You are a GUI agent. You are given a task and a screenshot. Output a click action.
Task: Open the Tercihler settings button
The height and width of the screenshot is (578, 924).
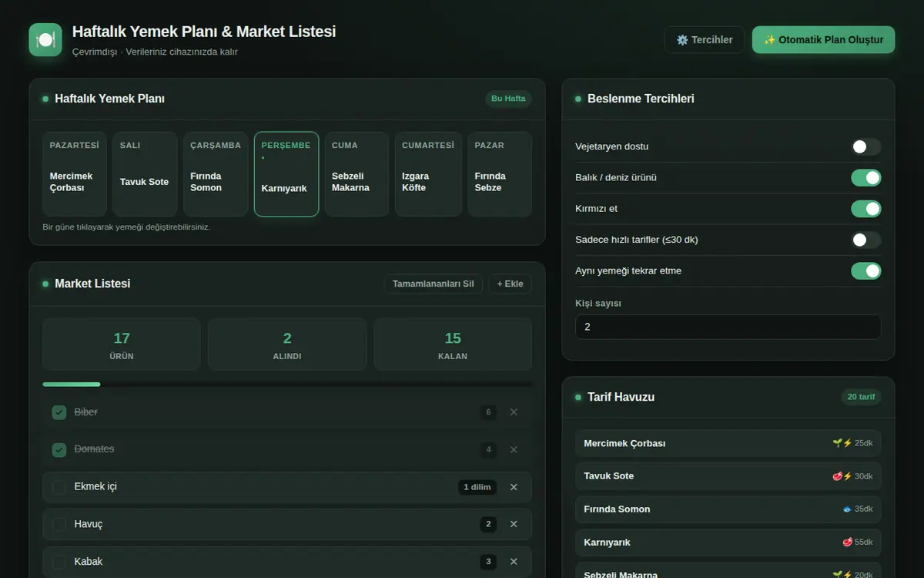[x=705, y=40]
